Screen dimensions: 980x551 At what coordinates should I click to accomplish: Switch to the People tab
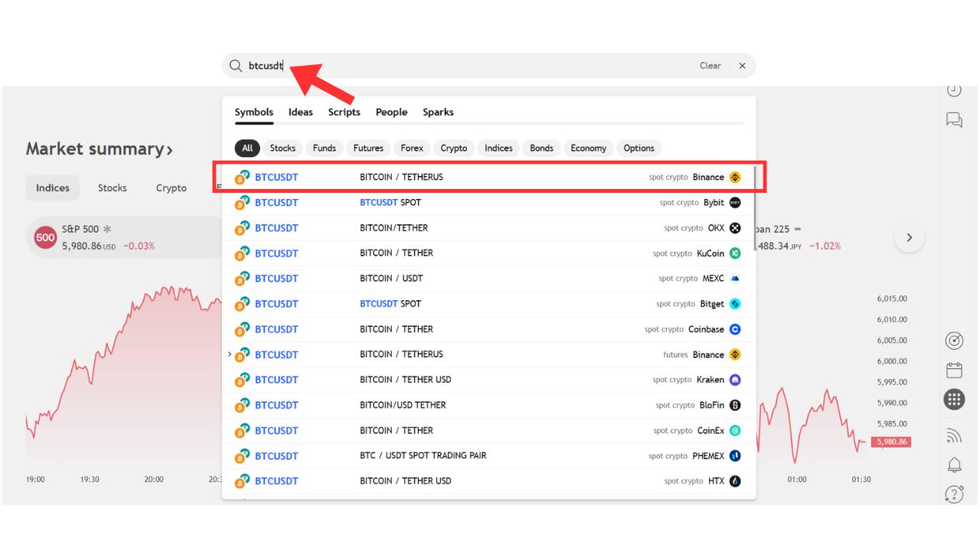click(x=391, y=112)
